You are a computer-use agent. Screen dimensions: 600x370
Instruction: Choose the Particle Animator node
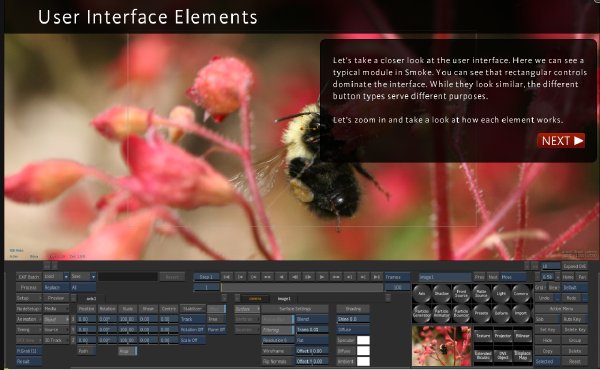tap(442, 313)
